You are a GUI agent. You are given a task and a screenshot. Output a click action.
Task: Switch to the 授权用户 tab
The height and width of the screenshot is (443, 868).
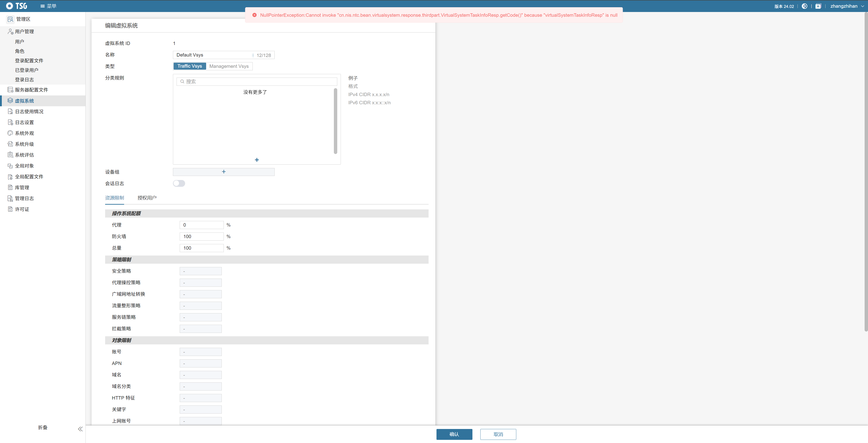click(147, 198)
